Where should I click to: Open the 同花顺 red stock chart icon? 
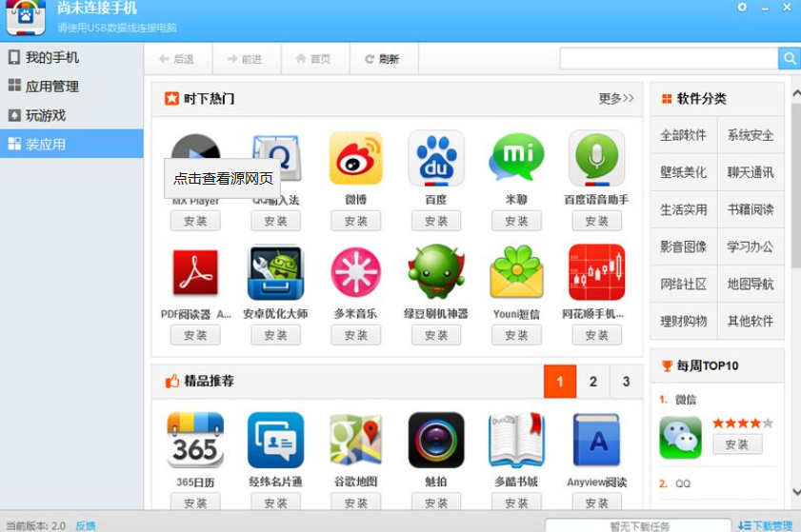[596, 272]
